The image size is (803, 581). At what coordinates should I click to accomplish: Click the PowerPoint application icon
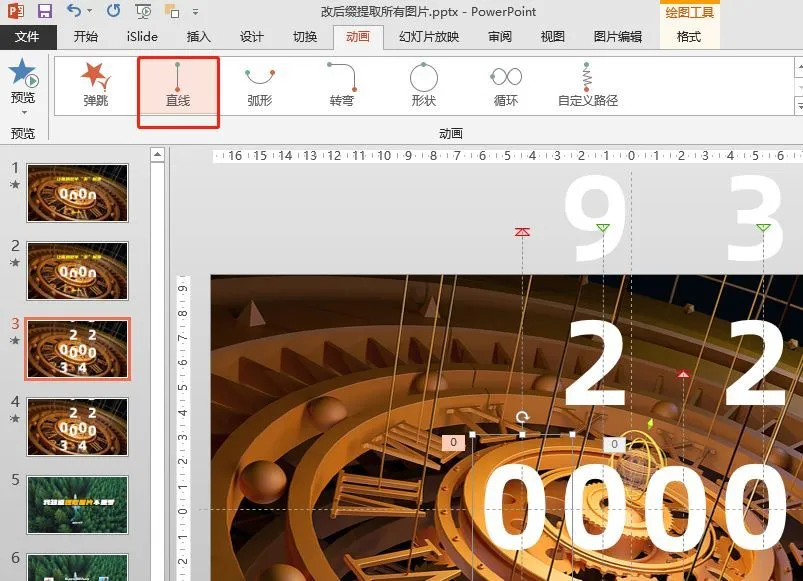(16, 11)
